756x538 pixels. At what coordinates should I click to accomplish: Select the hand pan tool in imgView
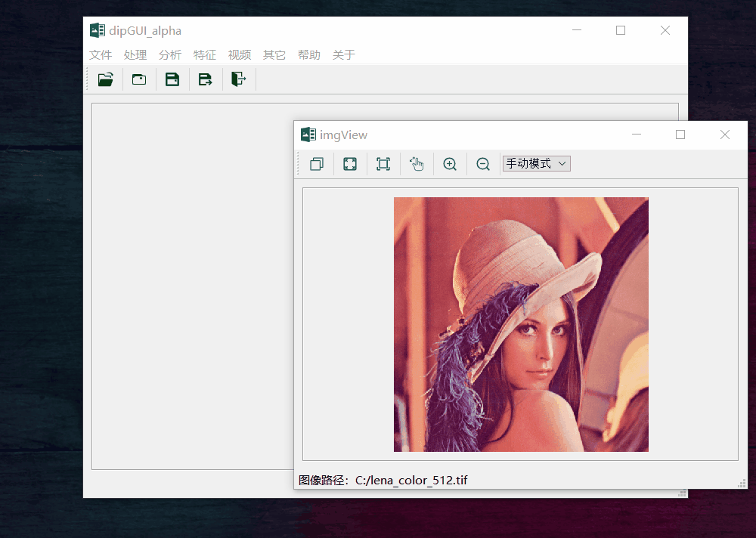(417, 164)
